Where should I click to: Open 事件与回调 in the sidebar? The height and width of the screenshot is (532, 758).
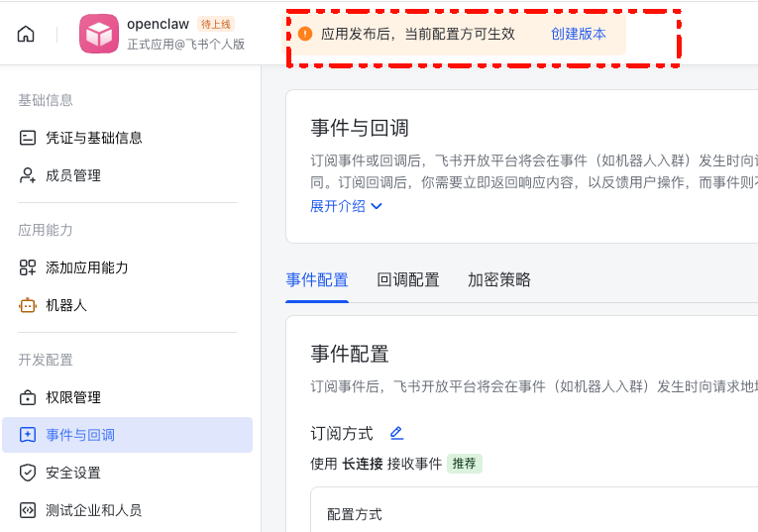coord(80,435)
